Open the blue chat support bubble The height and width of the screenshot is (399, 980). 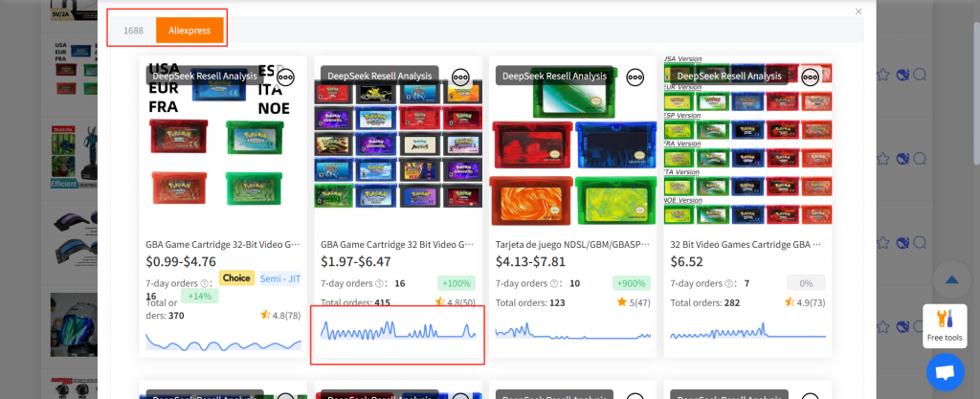[945, 372]
